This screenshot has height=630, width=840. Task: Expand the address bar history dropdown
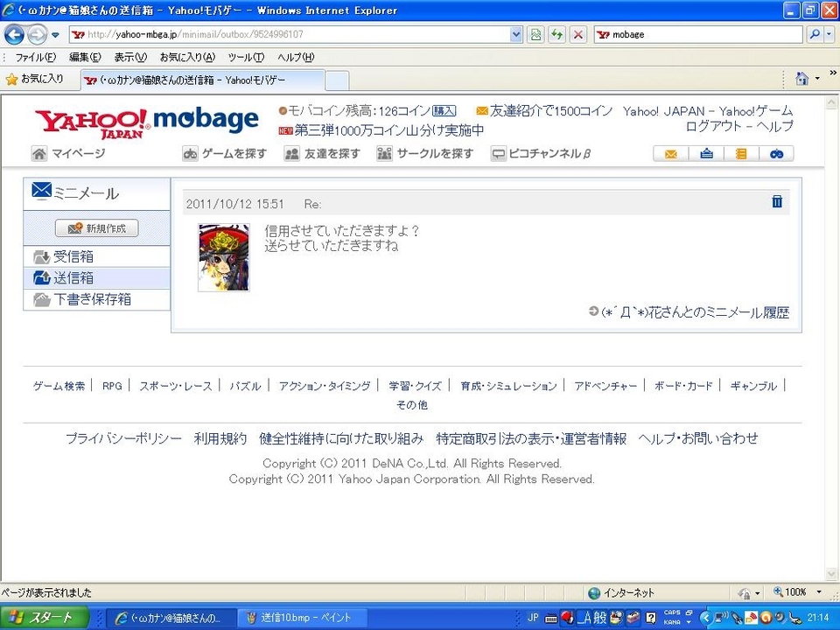516,34
